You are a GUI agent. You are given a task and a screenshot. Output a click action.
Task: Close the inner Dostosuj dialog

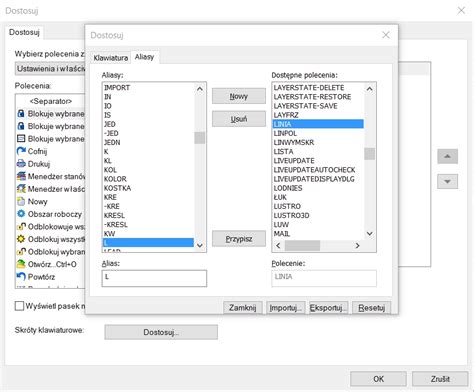[x=386, y=35]
